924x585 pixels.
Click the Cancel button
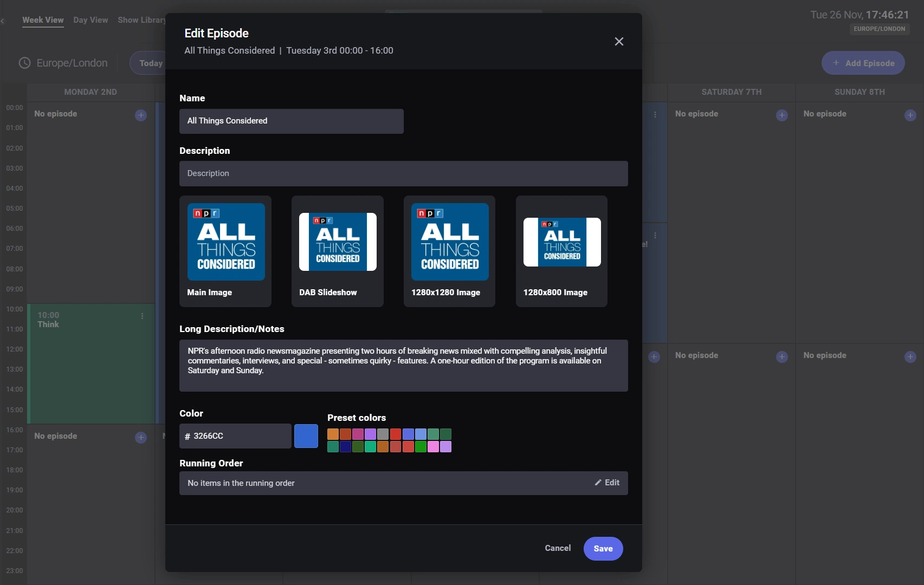(x=558, y=548)
